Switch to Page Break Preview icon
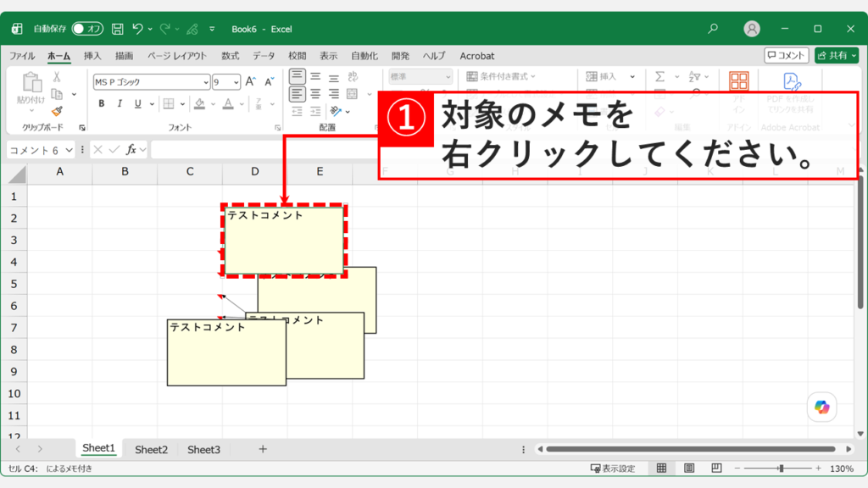868x488 pixels. pyautogui.click(x=716, y=468)
